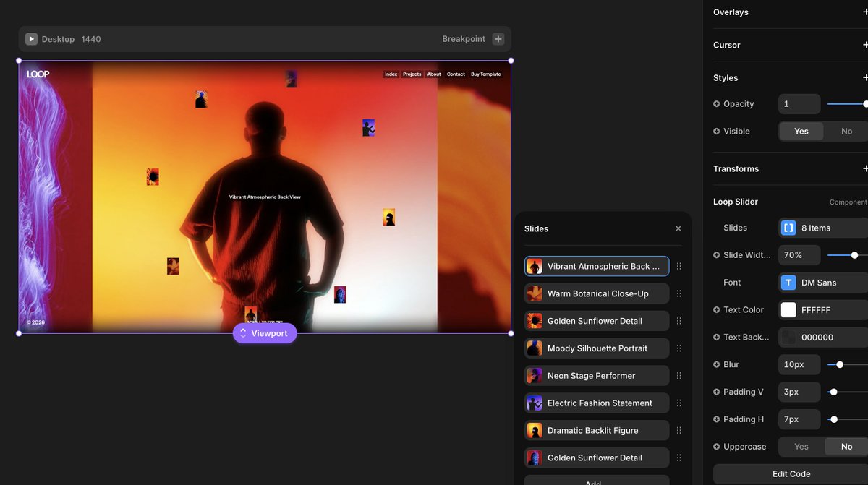Click the plus icon beside Text Color
The height and width of the screenshot is (485, 868).
(x=717, y=310)
